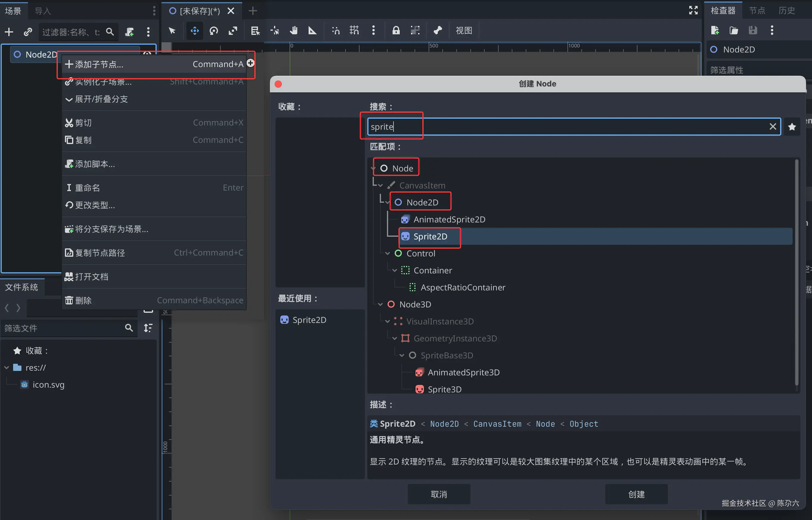Image resolution: width=812 pixels, height=520 pixels.
Task: Select the Rotate mode tool
Action: (x=214, y=31)
